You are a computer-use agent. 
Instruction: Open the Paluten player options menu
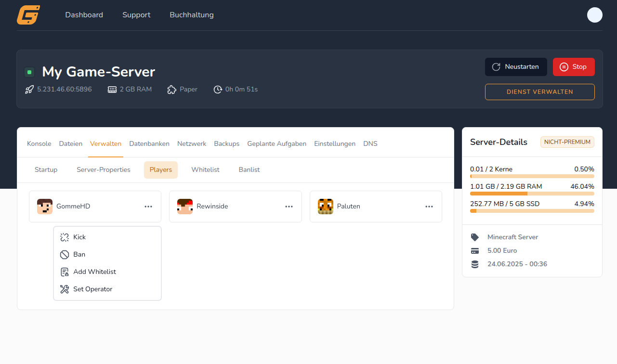[x=429, y=206]
